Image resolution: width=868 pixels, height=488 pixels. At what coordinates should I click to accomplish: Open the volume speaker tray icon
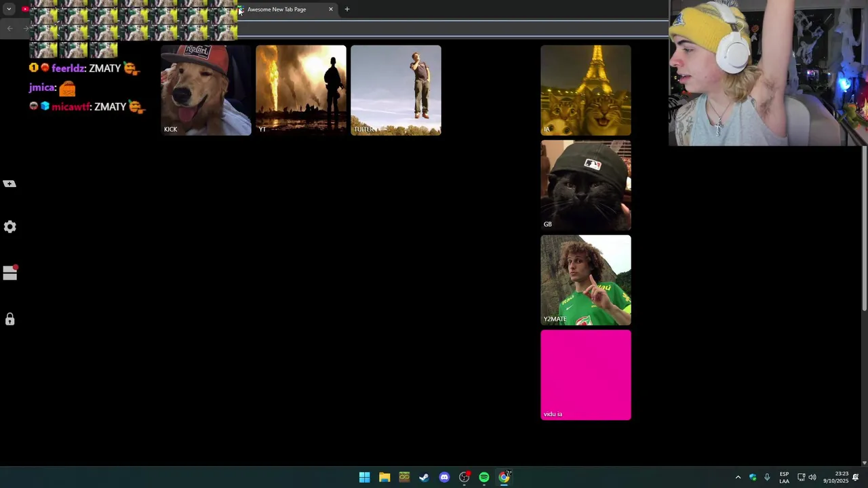(812, 477)
